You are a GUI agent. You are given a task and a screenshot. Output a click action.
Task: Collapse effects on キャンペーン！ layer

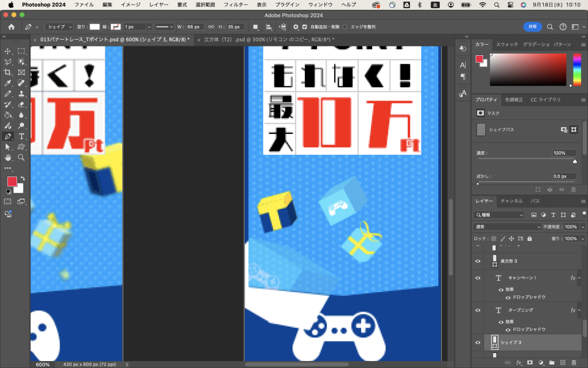tap(581, 278)
